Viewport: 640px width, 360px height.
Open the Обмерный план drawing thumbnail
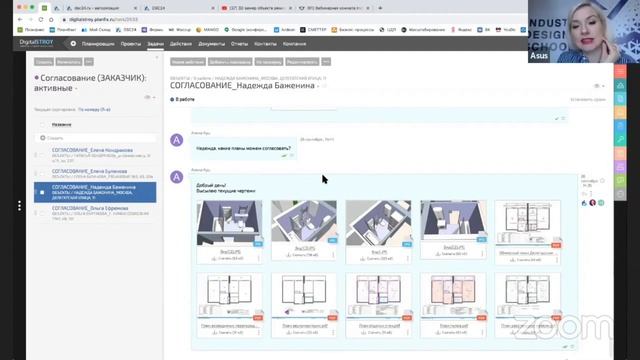tap(527, 223)
